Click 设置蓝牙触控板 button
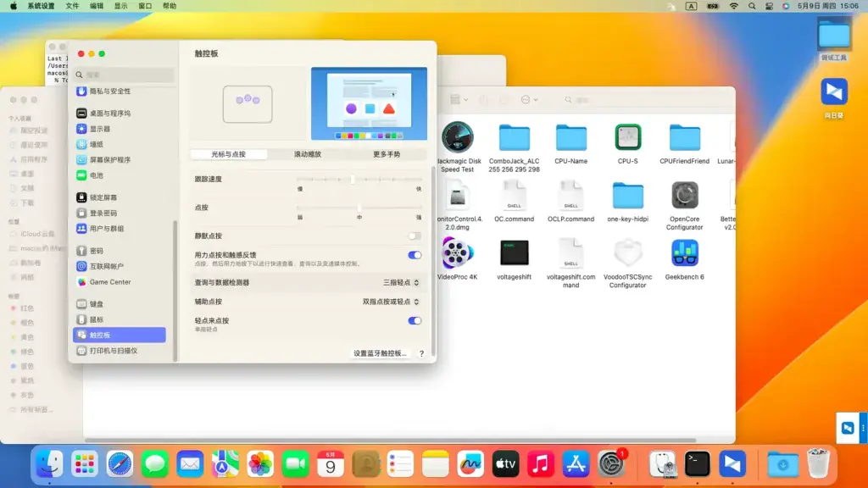 point(380,353)
